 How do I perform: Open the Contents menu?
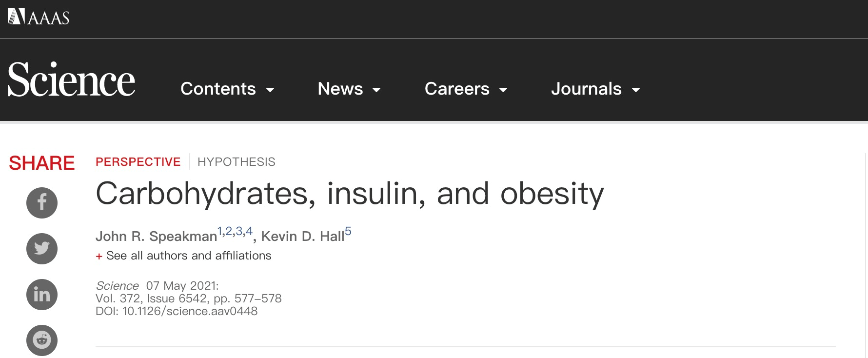[x=218, y=89]
